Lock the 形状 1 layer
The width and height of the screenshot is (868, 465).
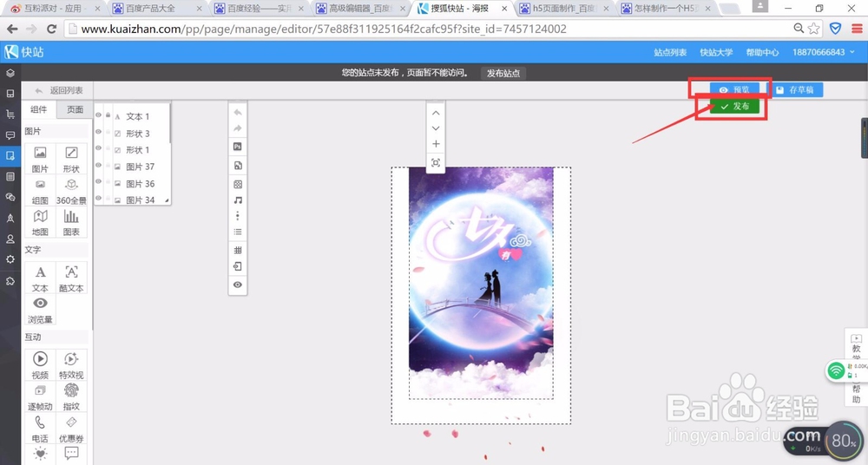(x=108, y=148)
